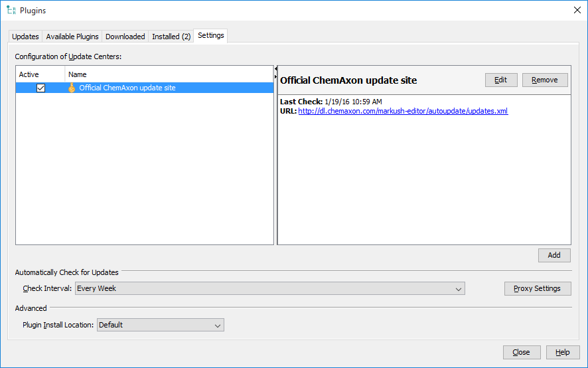Select the Installed (2) tab
The image size is (588, 368).
coord(171,37)
